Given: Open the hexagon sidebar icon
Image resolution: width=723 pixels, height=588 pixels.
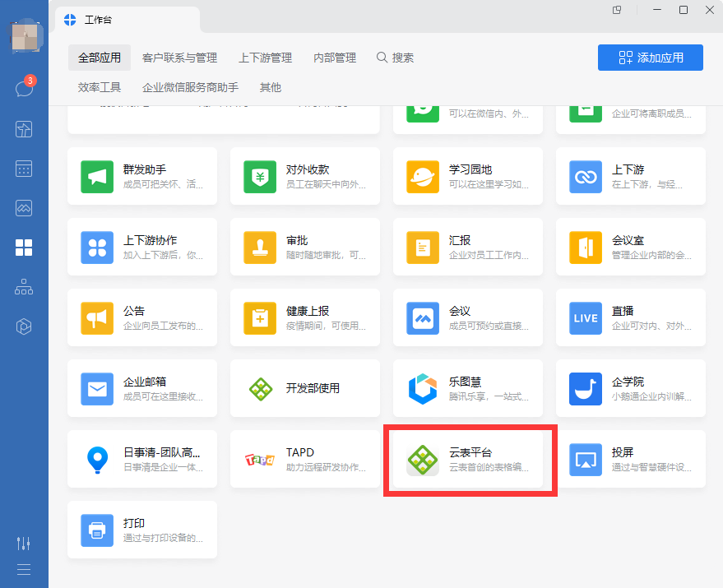Looking at the screenshot, I should (x=24, y=326).
